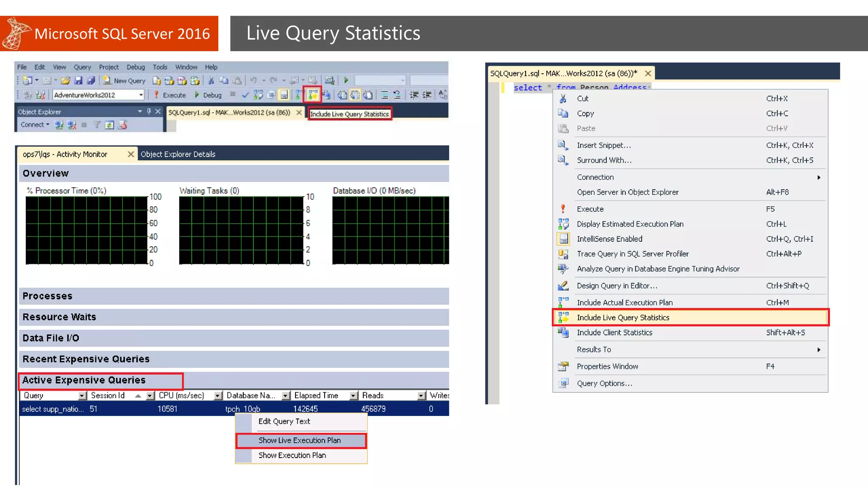Toggle IntelliSense Enabled toolbar icon
Screen dimensions: 868x488
coord(284,95)
